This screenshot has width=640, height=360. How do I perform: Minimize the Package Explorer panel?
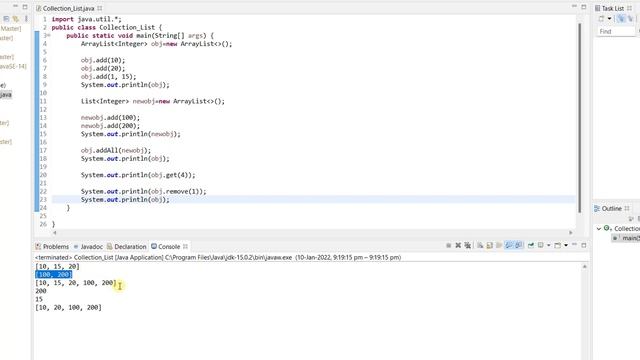tap(15, 6)
